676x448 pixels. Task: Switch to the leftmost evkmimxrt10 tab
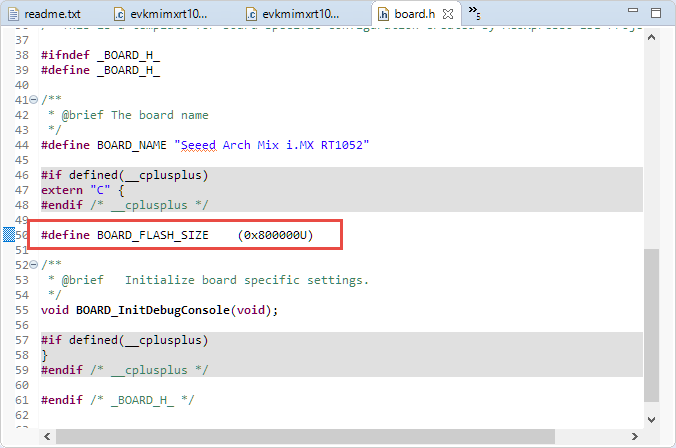point(164,14)
